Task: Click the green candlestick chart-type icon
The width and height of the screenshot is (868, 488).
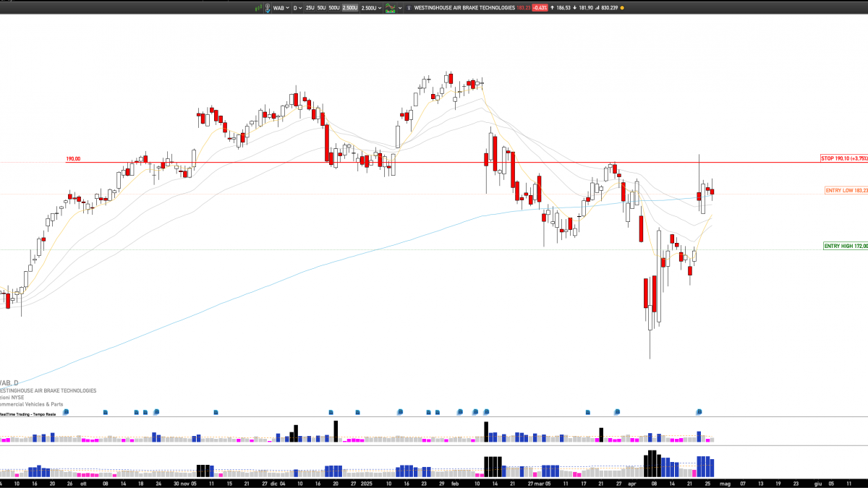Action: point(258,7)
